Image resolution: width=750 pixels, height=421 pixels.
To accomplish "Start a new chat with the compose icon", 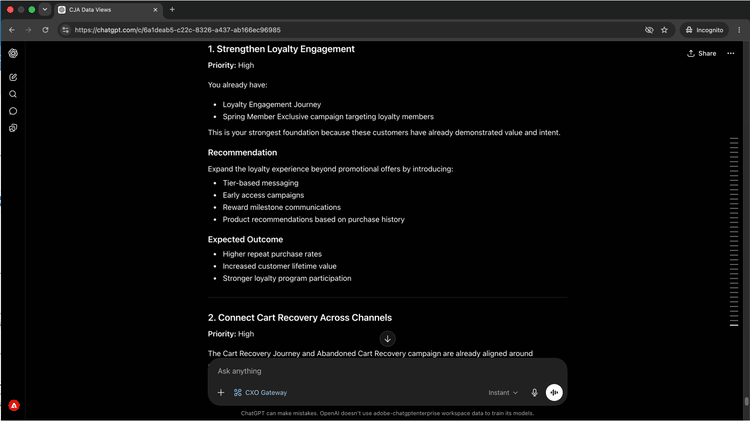I will [13, 77].
